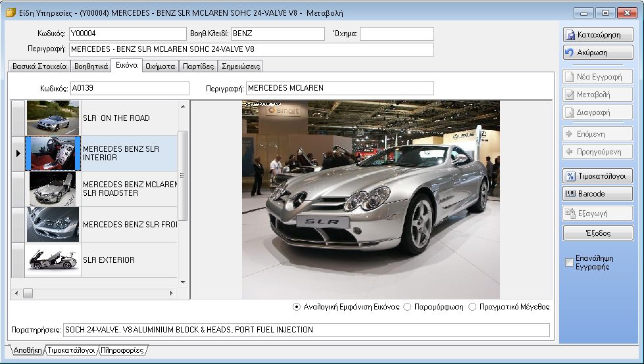This screenshot has width=644, height=364.
Task: Open Τιμοκατάλογοι price lists button
Action: click(x=597, y=176)
